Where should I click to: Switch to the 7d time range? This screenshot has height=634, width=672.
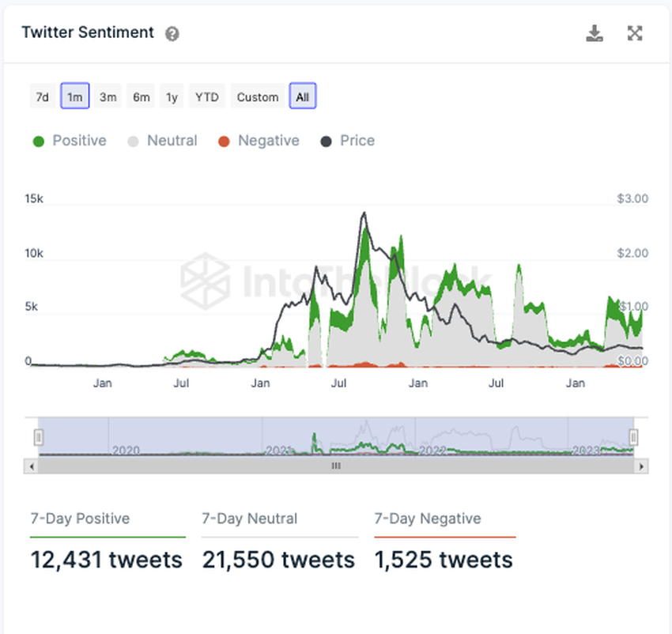[x=43, y=96]
